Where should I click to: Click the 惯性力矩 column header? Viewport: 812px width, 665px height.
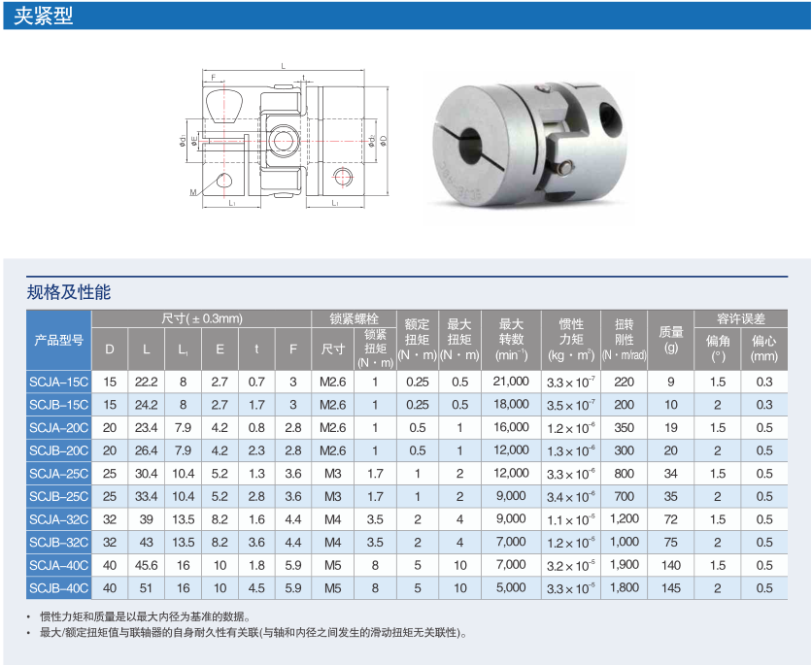571,340
